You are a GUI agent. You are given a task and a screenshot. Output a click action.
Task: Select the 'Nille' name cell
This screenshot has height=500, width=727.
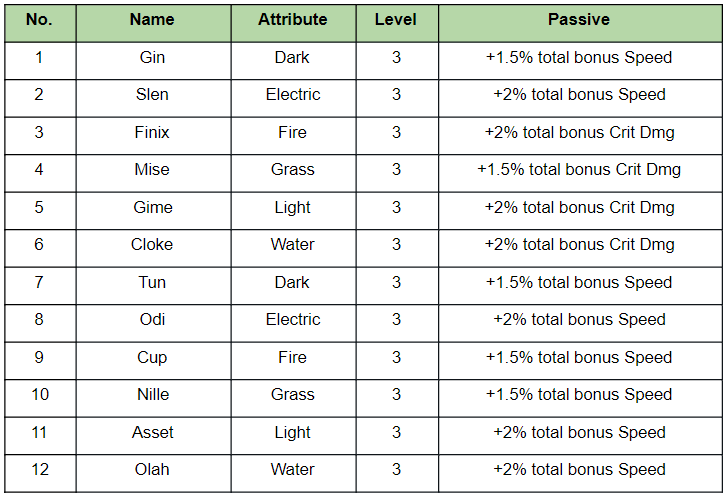pyautogui.click(x=152, y=395)
